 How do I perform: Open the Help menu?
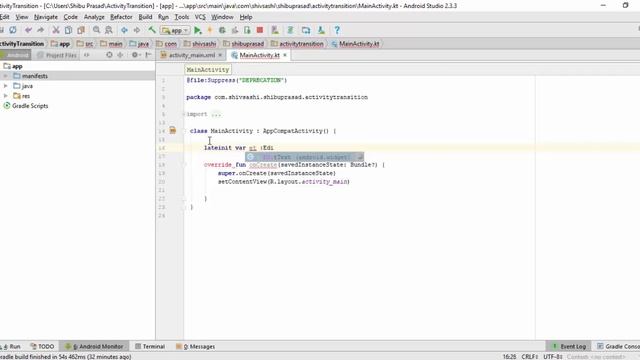coord(246,17)
